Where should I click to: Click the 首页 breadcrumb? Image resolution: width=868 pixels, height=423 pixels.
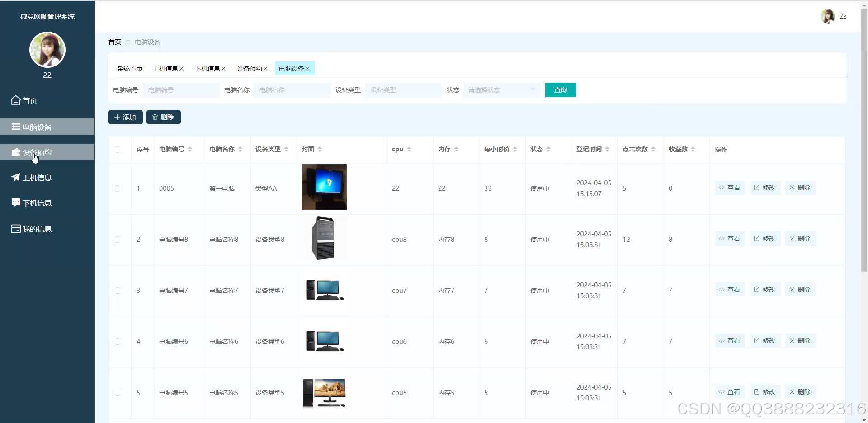115,42
